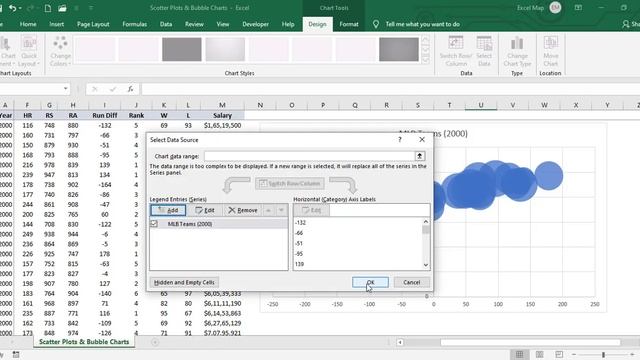Screen dimensions: 640x360
Task: Click Select Data ribbon icon
Action: pos(484,52)
